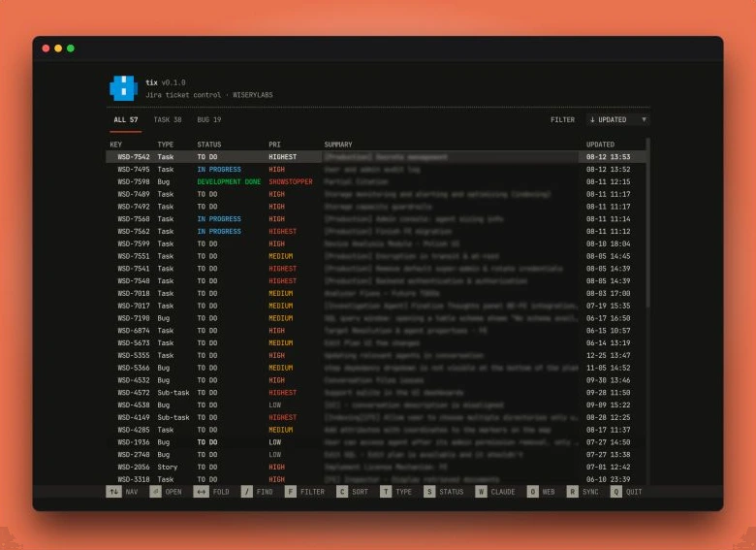Click updated date 08-12 13:53
The width and height of the screenshot is (756, 550).
[608, 157]
